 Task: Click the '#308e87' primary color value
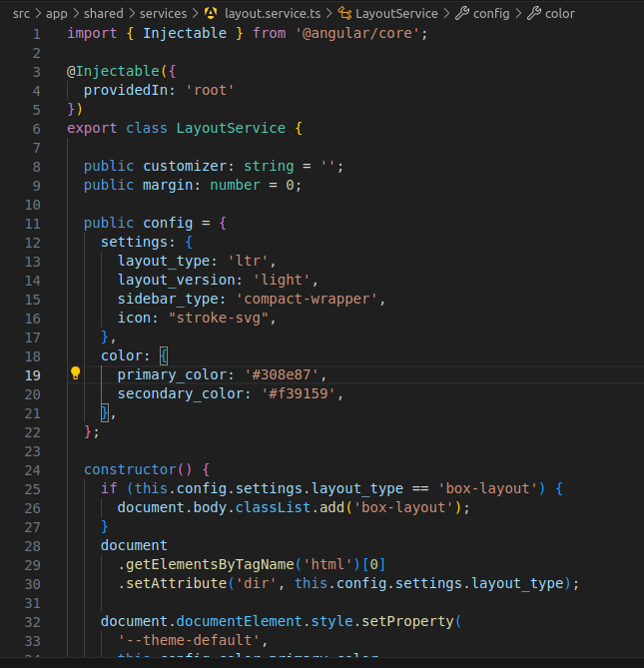coord(283,374)
